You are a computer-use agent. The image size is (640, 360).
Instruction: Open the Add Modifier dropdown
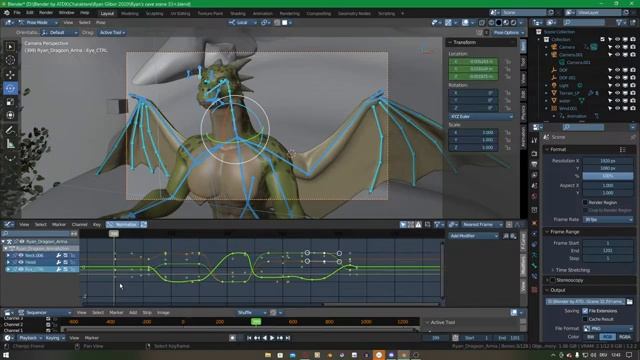(474, 236)
